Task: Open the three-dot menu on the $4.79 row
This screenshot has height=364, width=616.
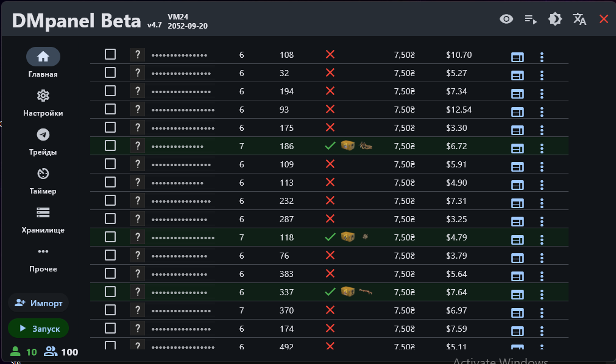Action: 542,240
